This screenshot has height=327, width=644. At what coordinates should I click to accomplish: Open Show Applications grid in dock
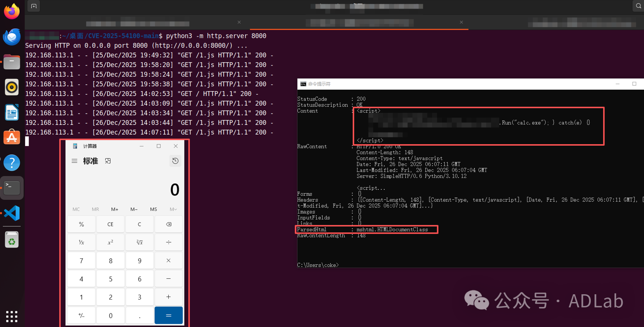(11, 316)
